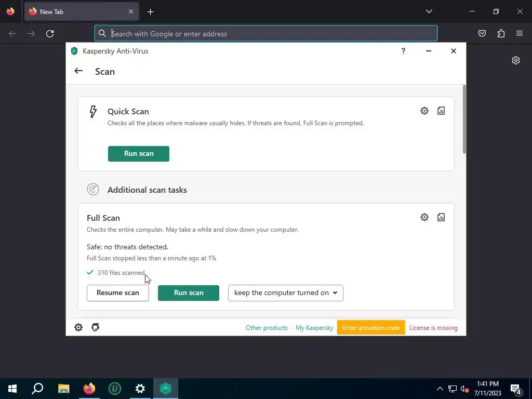Click the Kaspersky shield logo
Viewport: 532px width, 399px height.
pyautogui.click(x=74, y=51)
